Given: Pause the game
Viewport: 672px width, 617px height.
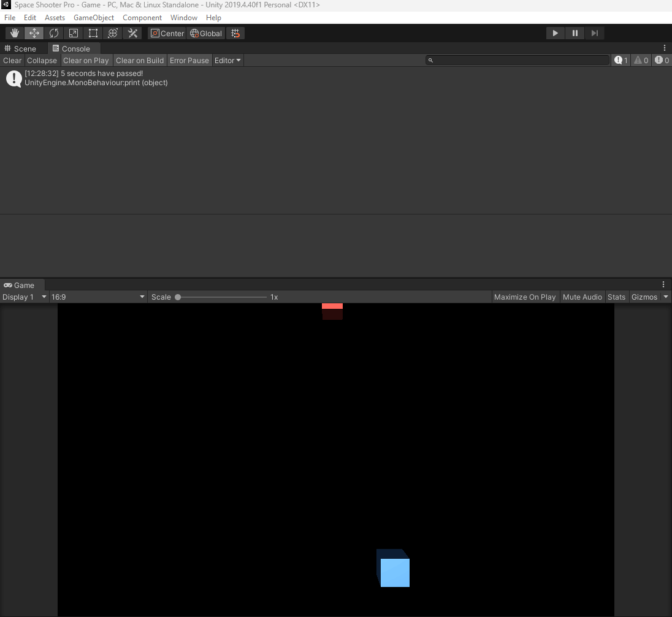Looking at the screenshot, I should point(575,32).
